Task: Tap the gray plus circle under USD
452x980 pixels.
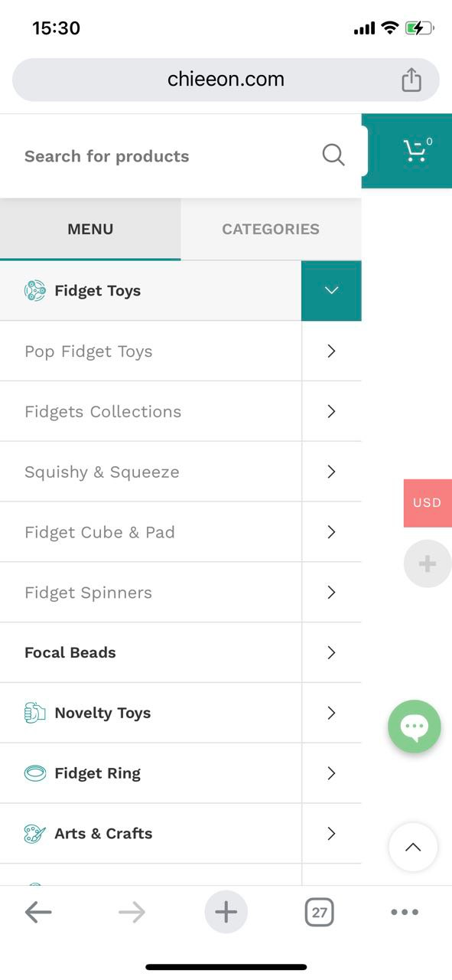Action: [427, 563]
